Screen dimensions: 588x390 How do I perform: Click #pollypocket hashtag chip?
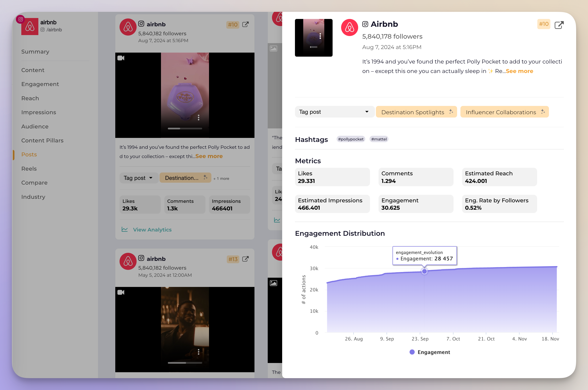351,139
